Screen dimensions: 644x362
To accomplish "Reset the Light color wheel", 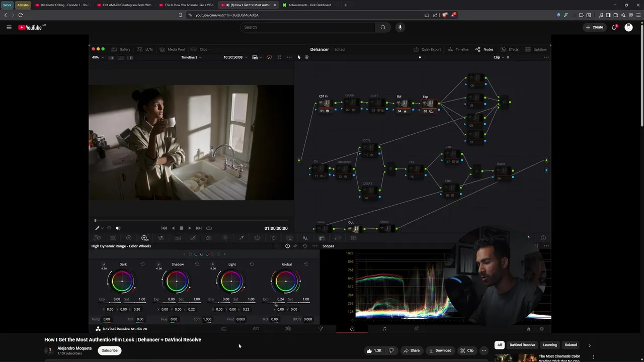I will coord(252,264).
